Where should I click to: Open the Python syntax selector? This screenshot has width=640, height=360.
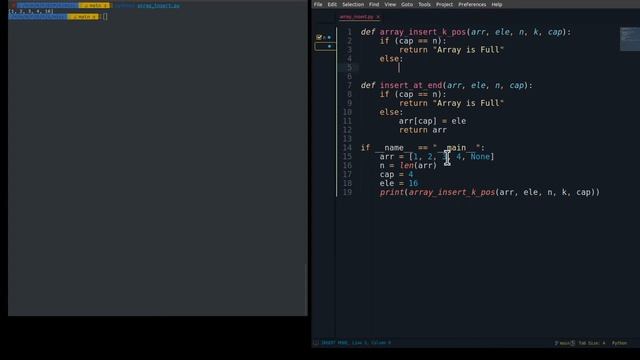[x=619, y=343]
